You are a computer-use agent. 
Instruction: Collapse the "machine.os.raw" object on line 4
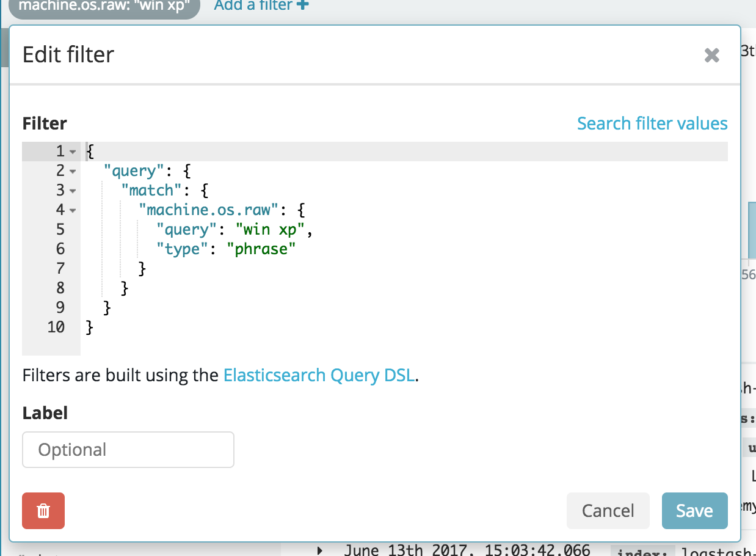click(72, 210)
